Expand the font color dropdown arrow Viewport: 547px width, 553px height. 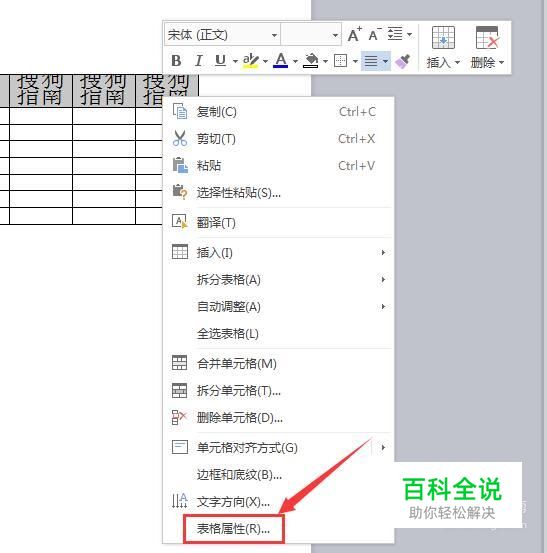point(296,61)
